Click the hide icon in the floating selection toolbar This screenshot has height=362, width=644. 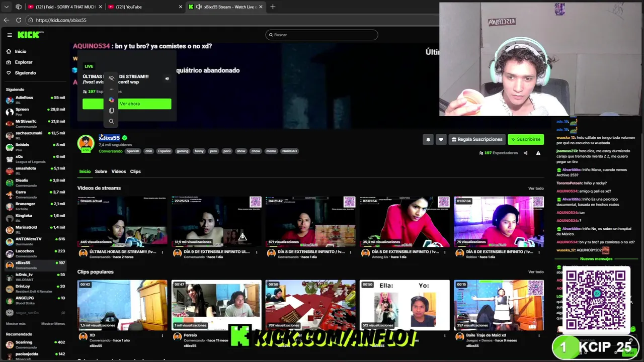pyautogui.click(x=111, y=78)
